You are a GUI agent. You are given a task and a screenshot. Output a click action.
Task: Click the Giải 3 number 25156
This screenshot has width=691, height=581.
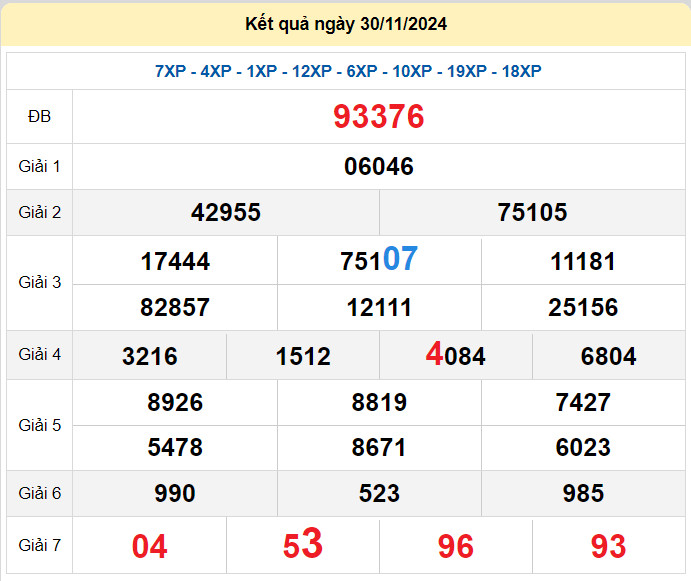point(583,307)
